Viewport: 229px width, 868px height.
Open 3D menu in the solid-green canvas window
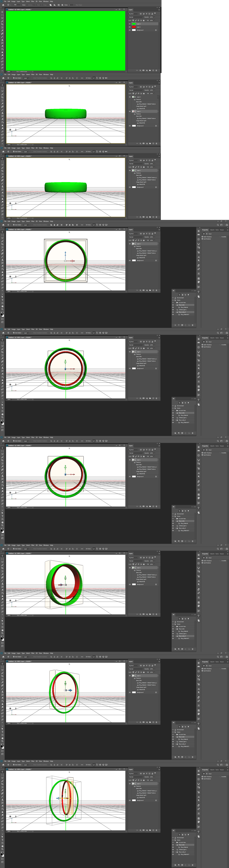click(36, 1)
